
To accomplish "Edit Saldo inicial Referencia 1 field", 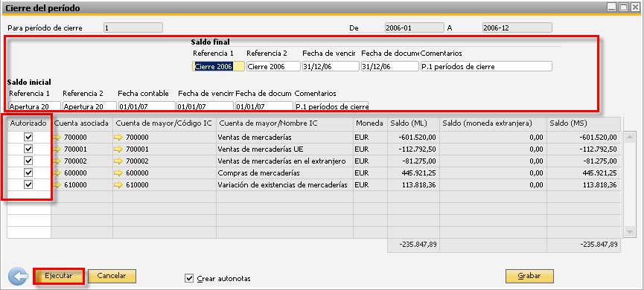I will pyautogui.click(x=34, y=106).
